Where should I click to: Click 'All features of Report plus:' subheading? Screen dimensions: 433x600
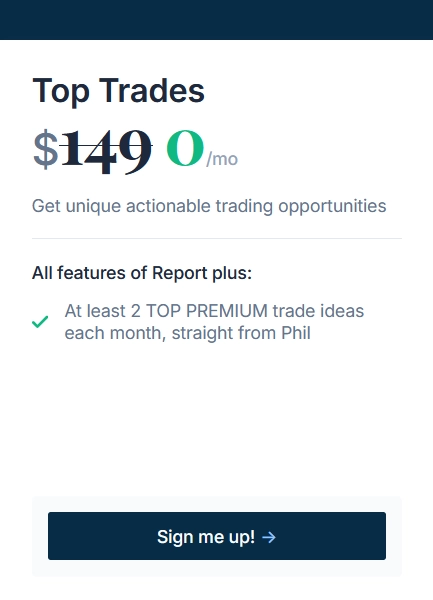[x=142, y=273]
